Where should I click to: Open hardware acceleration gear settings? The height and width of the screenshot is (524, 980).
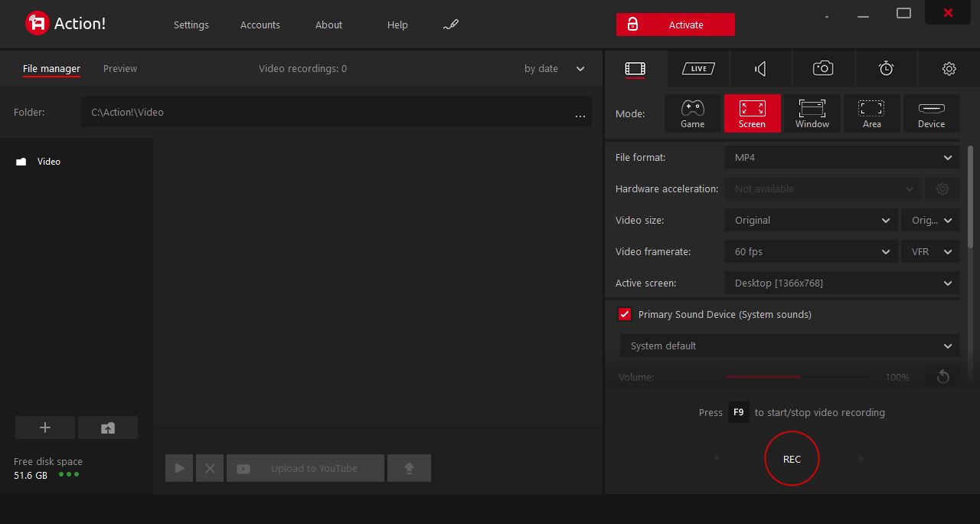pyautogui.click(x=942, y=188)
